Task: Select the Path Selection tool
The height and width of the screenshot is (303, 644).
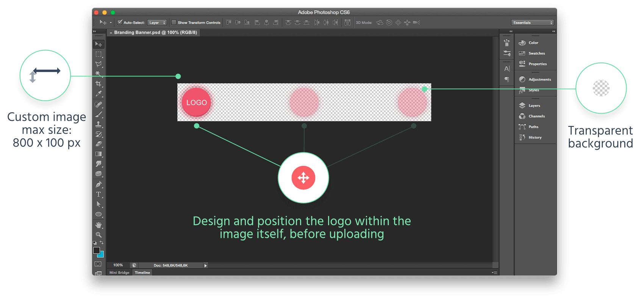Action: tap(98, 204)
